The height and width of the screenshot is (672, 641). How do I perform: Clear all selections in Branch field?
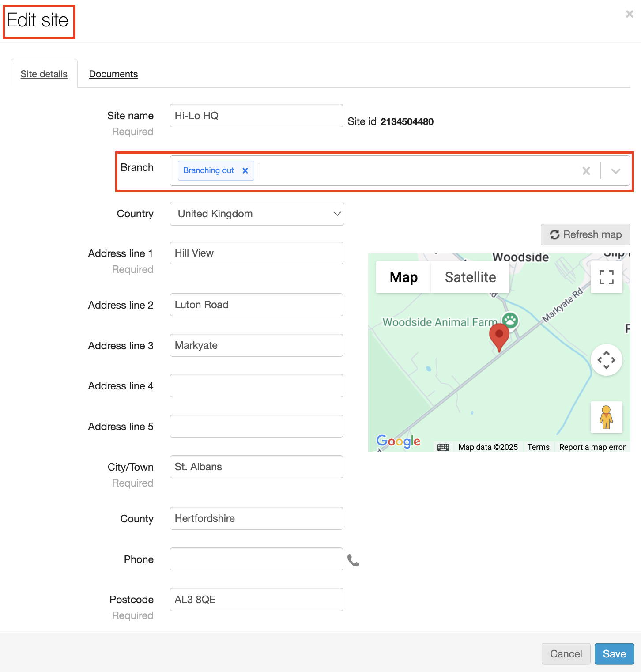click(586, 171)
